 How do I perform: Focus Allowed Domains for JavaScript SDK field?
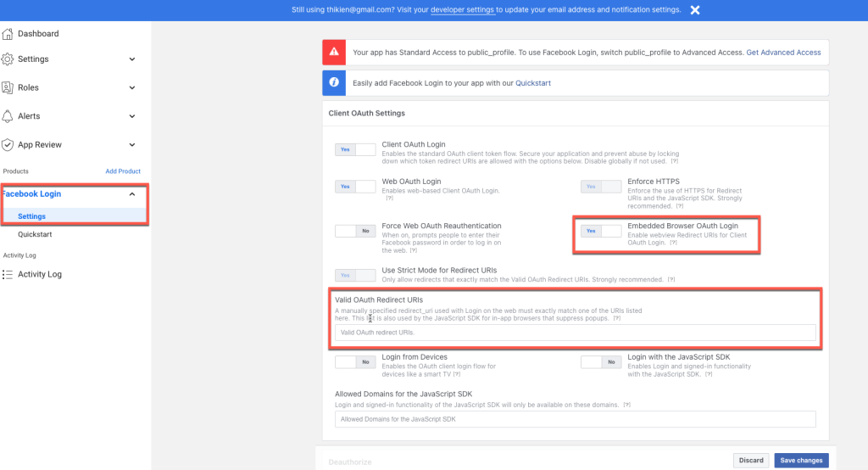(576, 419)
